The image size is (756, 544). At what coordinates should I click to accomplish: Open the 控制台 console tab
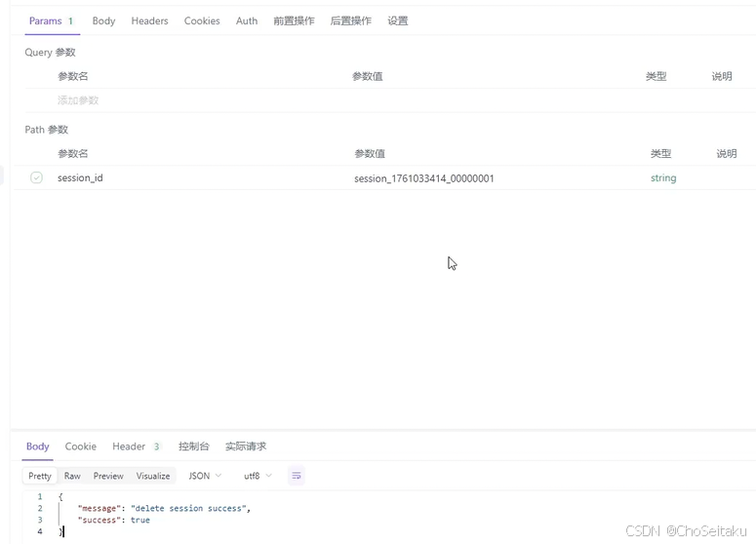click(194, 447)
